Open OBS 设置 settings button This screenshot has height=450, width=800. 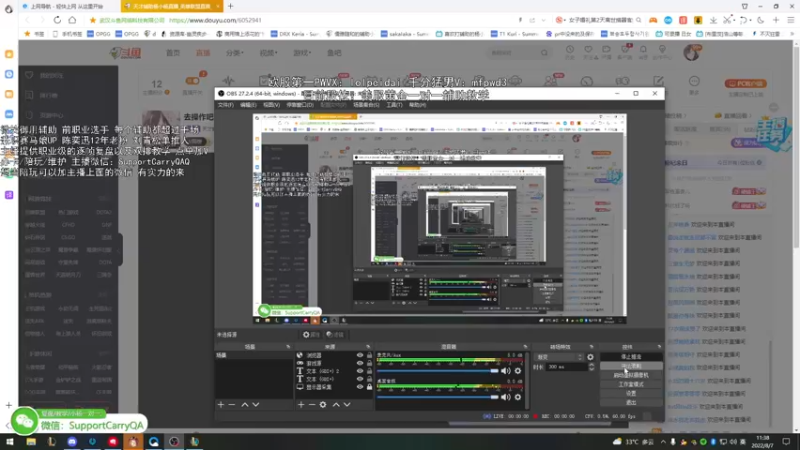coord(631,394)
